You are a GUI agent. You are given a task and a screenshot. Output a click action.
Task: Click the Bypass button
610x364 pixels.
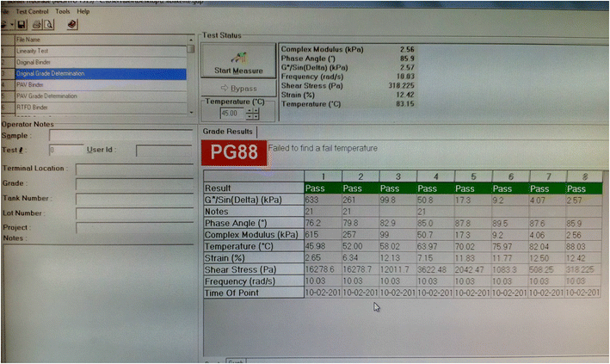pyautogui.click(x=238, y=89)
